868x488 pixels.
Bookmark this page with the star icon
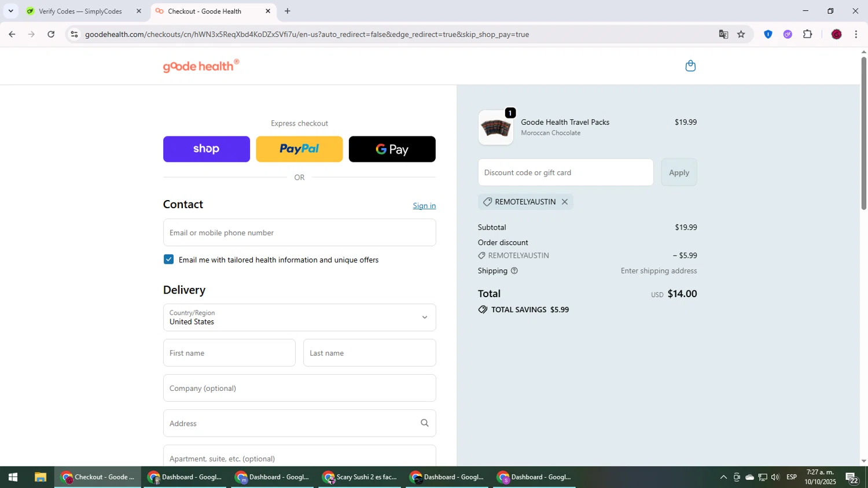tap(741, 34)
